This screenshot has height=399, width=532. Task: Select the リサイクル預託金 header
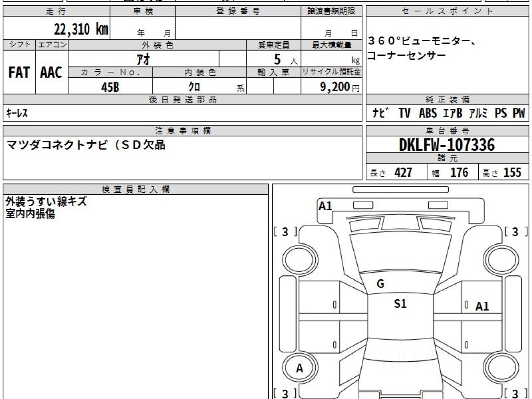332,73
